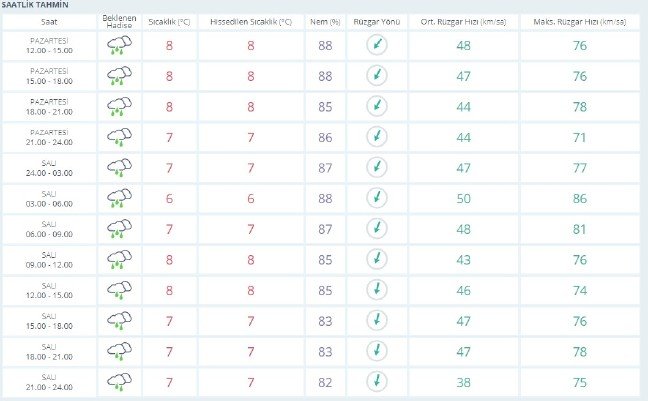
Task: Click max wind speed value 86
Action: [580, 197]
